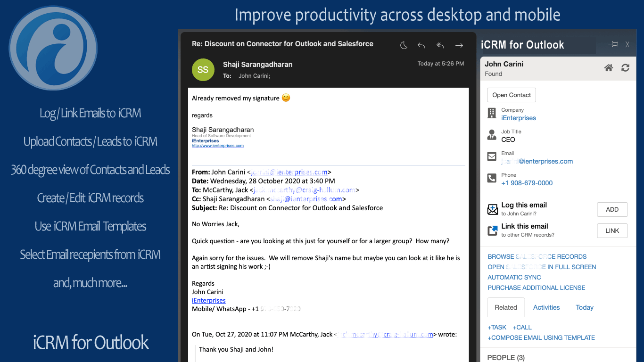Click the Link this email icon
The height and width of the screenshot is (362, 644).
(x=493, y=230)
